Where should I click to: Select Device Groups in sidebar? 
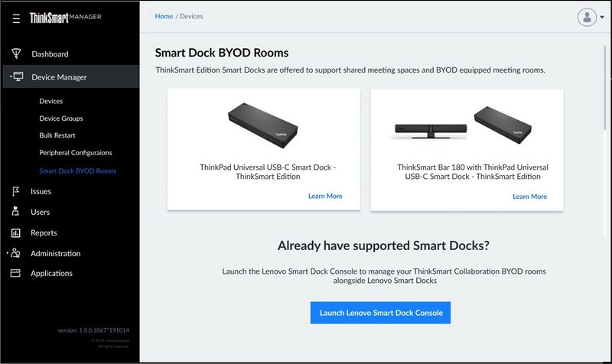[61, 119]
